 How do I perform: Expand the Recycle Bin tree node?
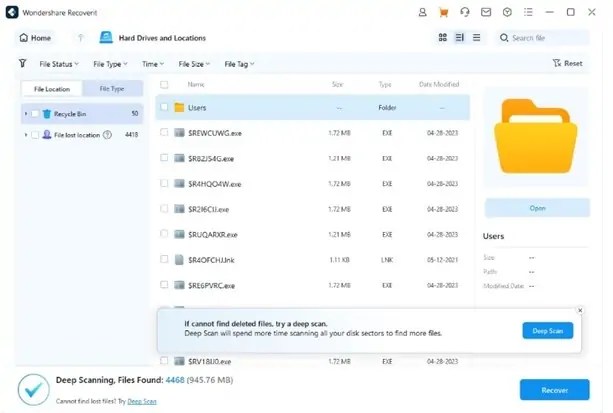coord(26,114)
